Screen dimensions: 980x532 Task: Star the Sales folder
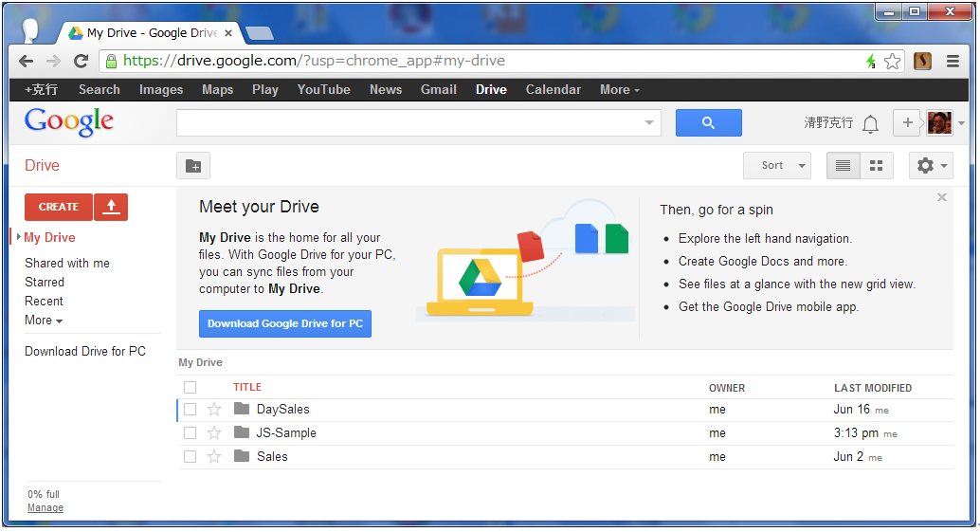(214, 457)
